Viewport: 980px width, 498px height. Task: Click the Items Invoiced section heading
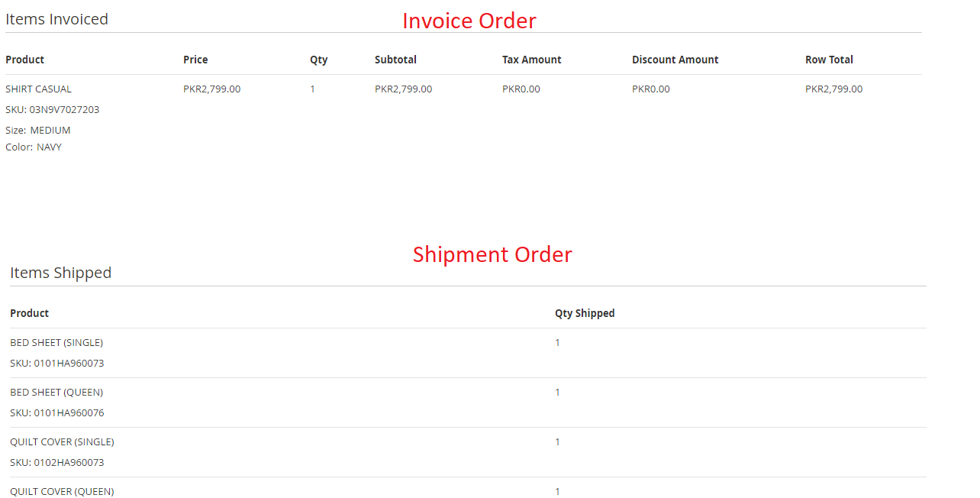pyautogui.click(x=56, y=19)
